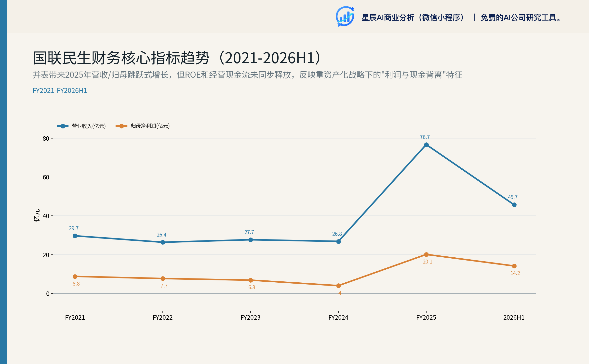Click the 2026H1 x-axis label
The width and height of the screenshot is (589, 364).
(x=514, y=317)
